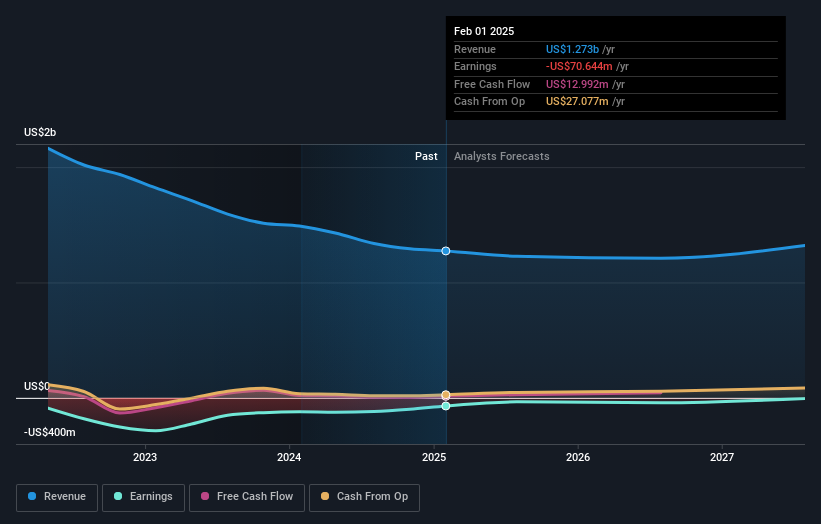Screen dimensions: 821x524
Task: Toggle the Earnings legend series
Action: [143, 497]
